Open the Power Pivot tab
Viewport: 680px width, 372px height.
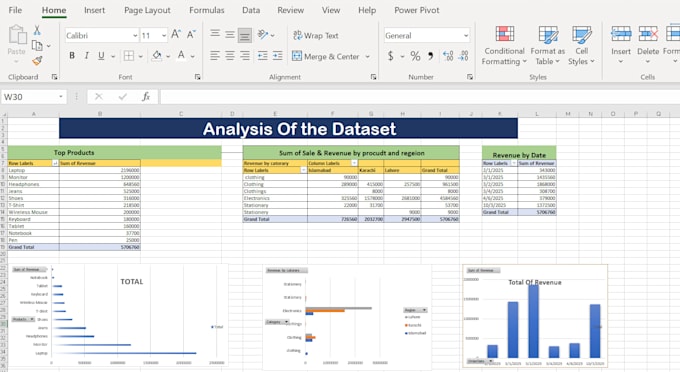[417, 10]
